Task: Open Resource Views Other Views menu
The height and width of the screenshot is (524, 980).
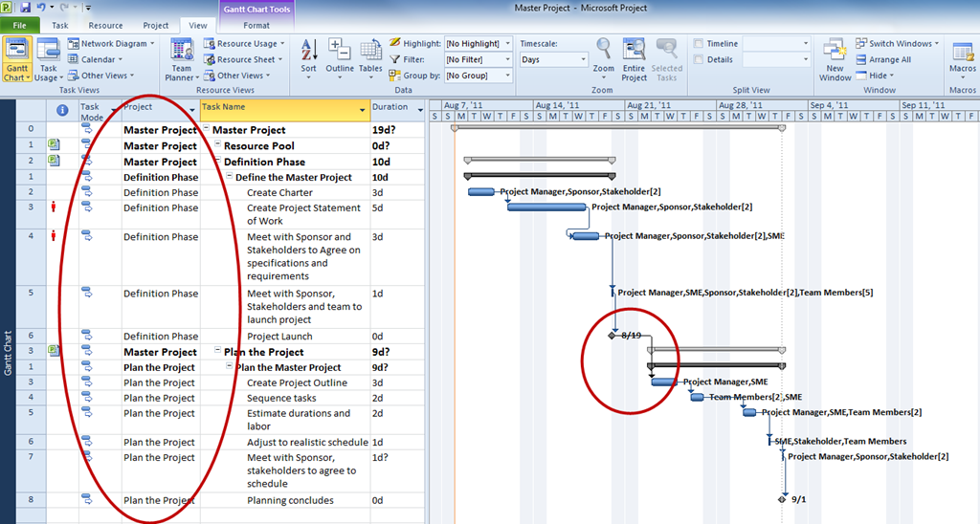Action: [237, 76]
